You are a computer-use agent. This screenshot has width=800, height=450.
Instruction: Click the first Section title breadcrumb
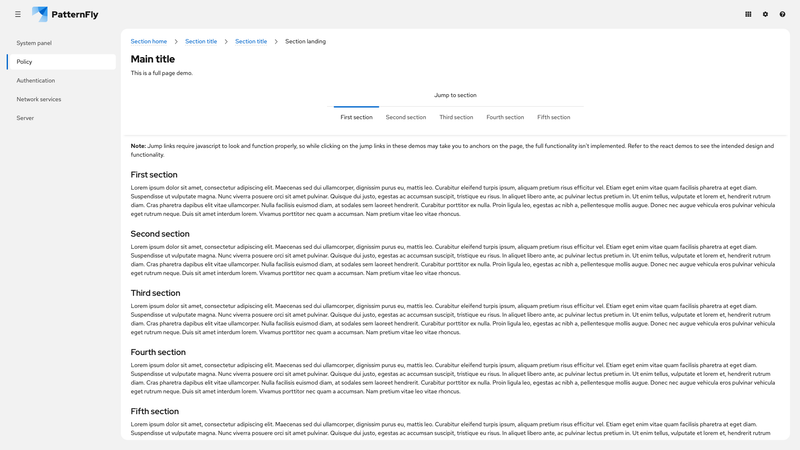coord(201,41)
